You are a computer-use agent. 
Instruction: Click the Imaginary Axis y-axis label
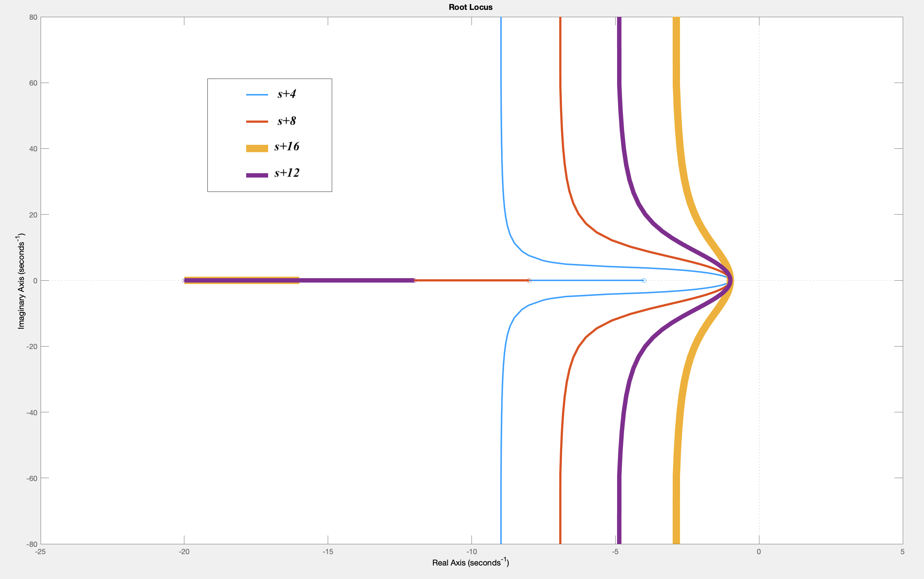[21, 281]
